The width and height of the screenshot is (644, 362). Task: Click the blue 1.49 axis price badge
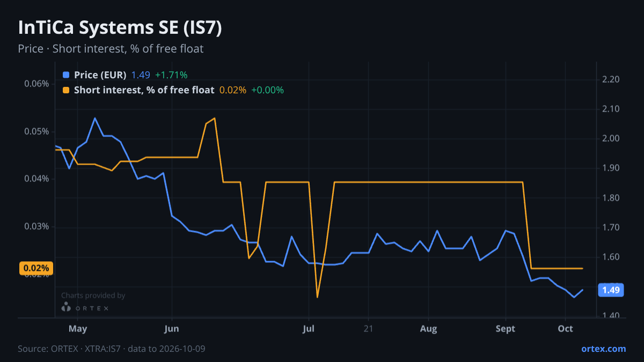[611, 290]
